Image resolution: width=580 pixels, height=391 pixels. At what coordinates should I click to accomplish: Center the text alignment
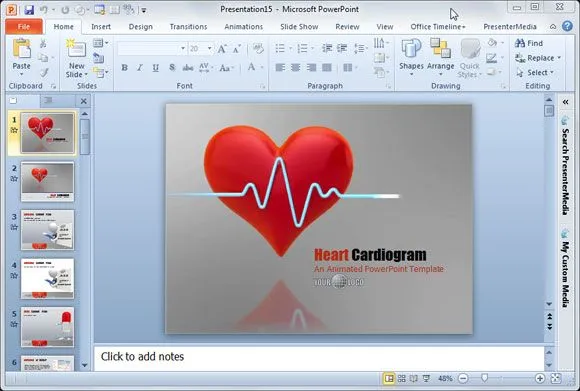click(296, 67)
